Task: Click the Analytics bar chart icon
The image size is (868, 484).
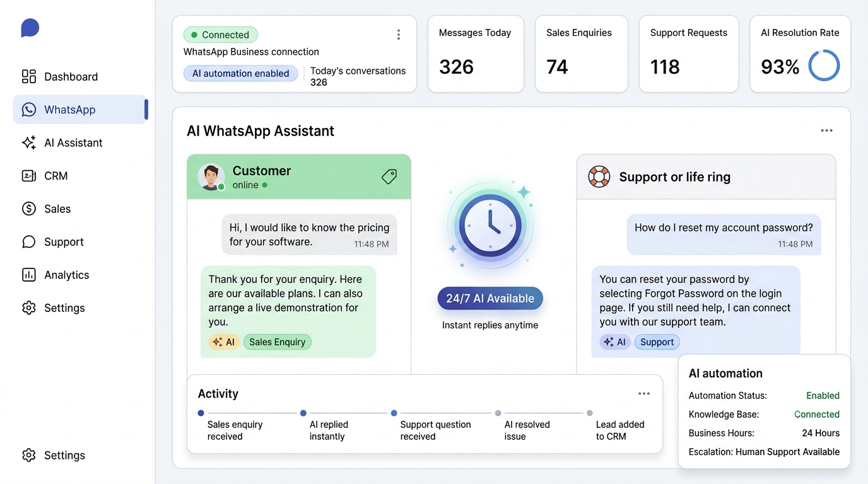Action: [29, 275]
